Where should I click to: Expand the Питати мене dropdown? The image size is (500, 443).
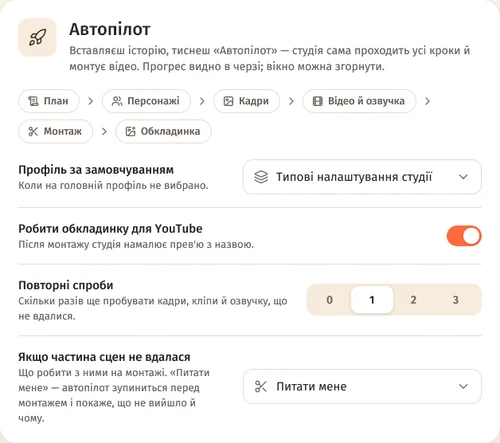point(362,386)
